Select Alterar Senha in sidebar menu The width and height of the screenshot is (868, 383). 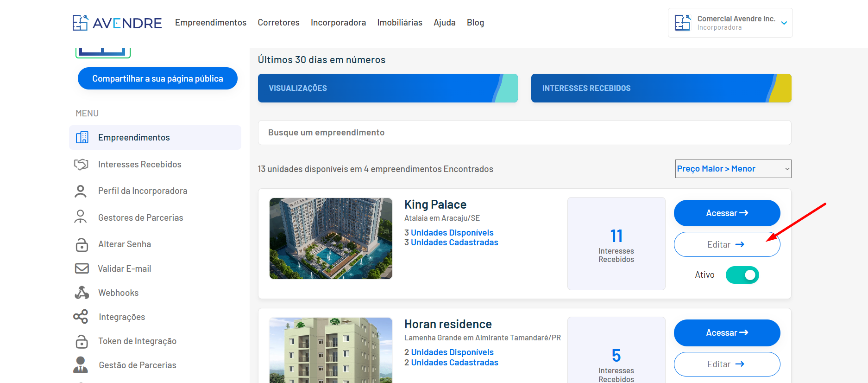tap(125, 244)
